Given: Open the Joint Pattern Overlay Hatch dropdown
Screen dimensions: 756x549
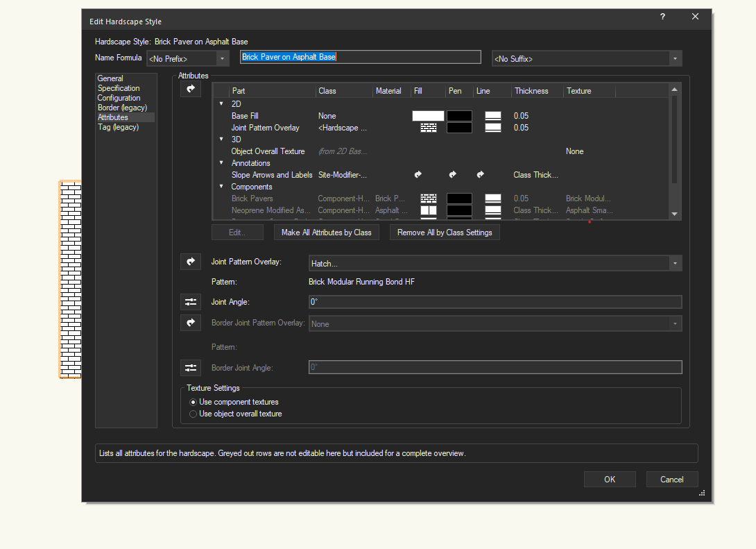Looking at the screenshot, I should [495, 264].
